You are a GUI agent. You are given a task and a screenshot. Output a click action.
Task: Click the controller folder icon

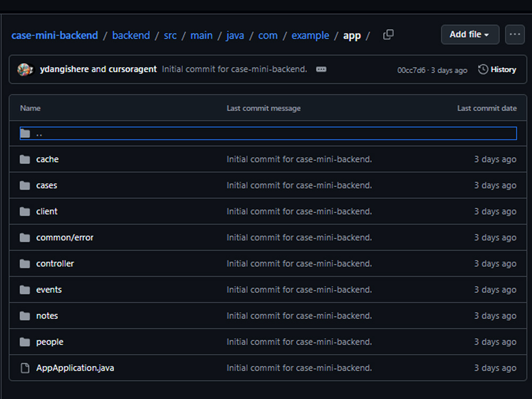pyautogui.click(x=25, y=264)
